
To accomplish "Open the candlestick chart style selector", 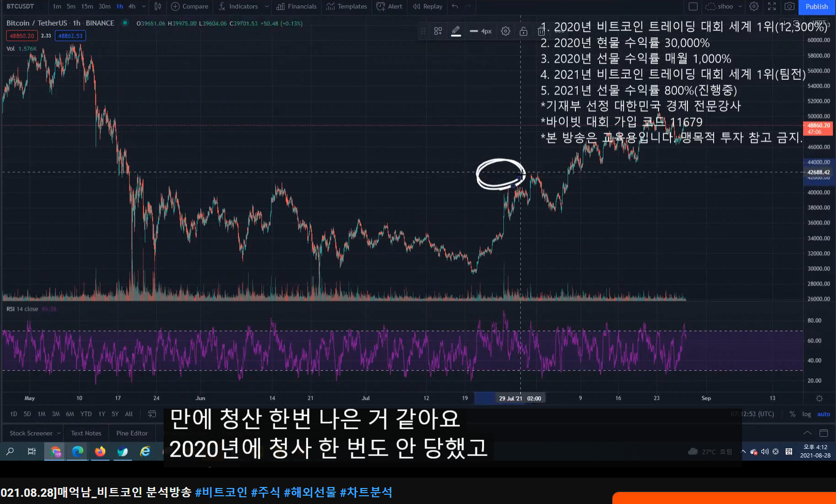I will coord(158,7).
